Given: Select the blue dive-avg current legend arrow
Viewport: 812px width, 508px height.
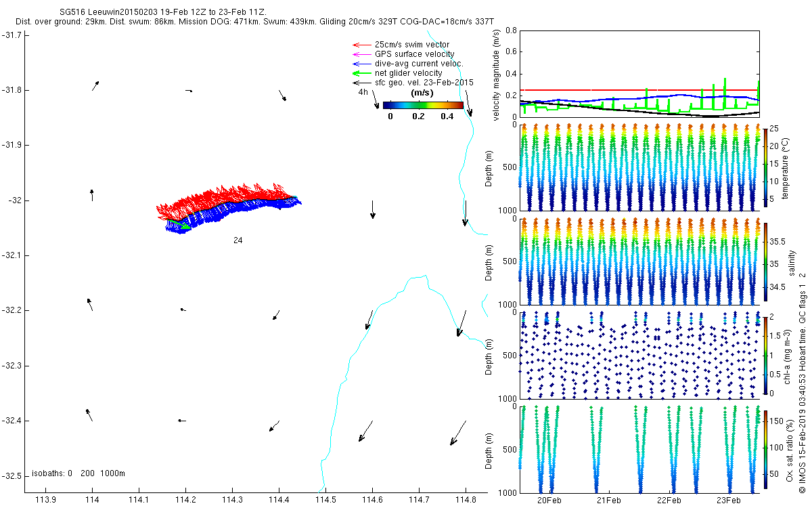Looking at the screenshot, I should [360, 64].
